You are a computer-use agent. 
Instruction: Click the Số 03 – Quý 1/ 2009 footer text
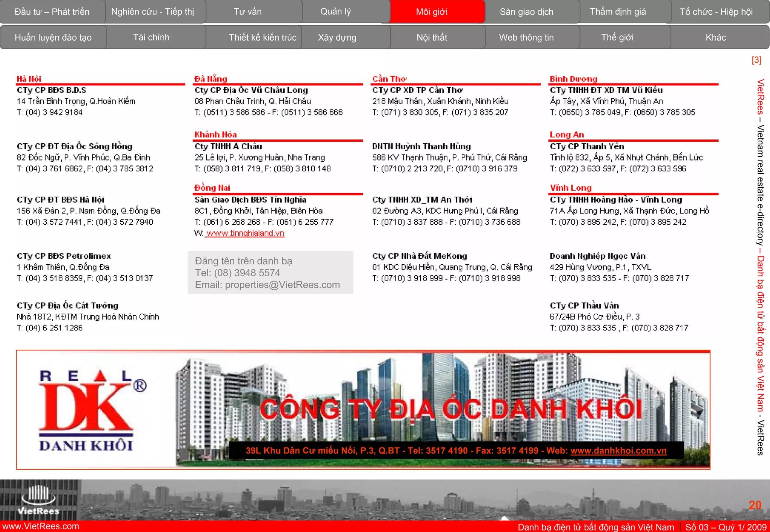tap(726, 527)
